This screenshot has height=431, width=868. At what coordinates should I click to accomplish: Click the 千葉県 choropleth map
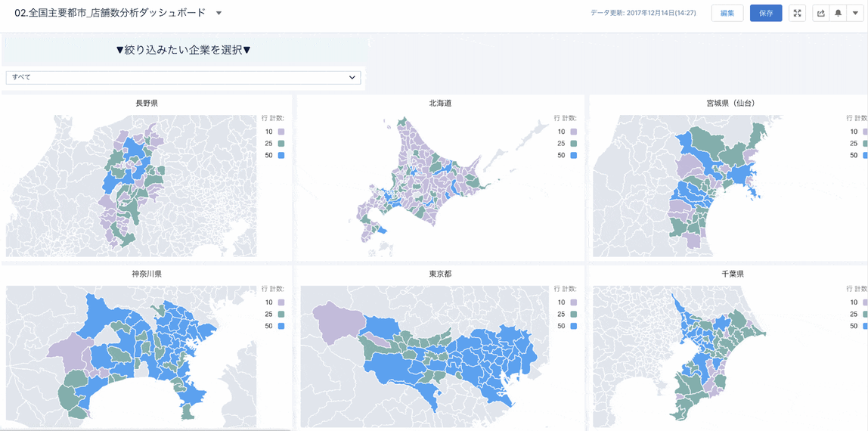pos(717,356)
